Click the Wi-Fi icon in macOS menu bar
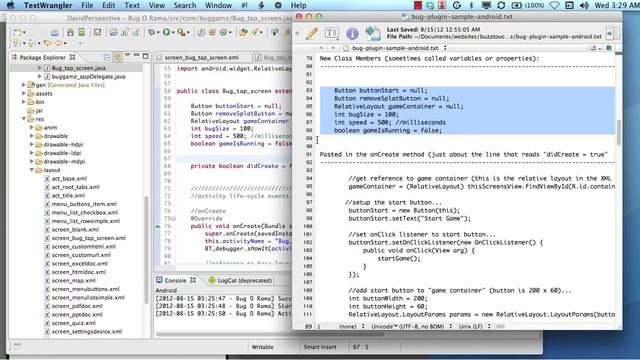This screenshot has height=360, width=640. click(x=554, y=5)
